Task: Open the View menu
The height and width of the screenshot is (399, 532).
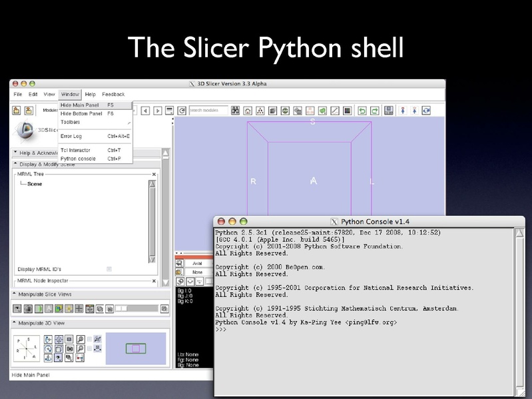Action: click(49, 95)
